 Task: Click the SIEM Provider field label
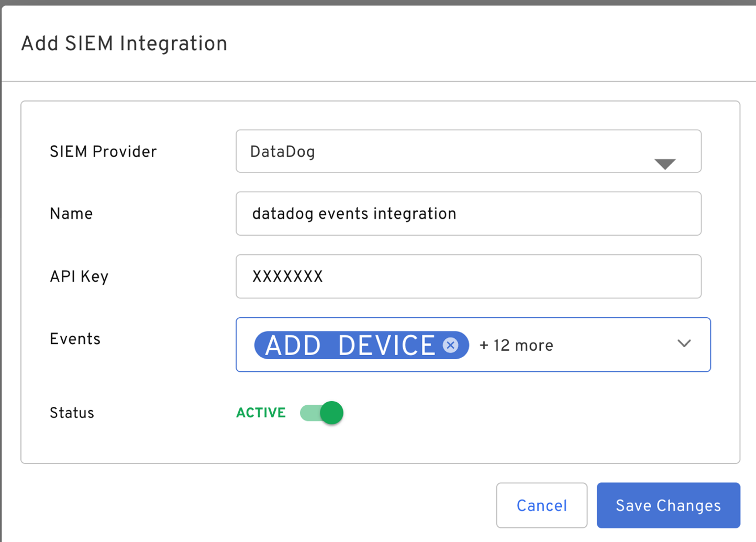coord(103,152)
